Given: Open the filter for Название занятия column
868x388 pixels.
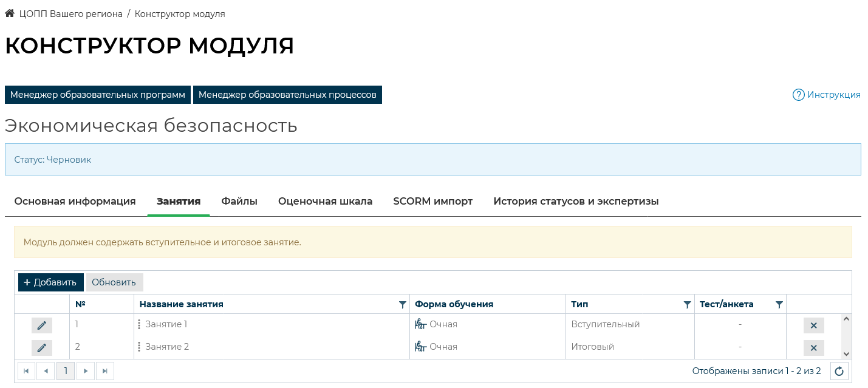Looking at the screenshot, I should (x=402, y=305).
